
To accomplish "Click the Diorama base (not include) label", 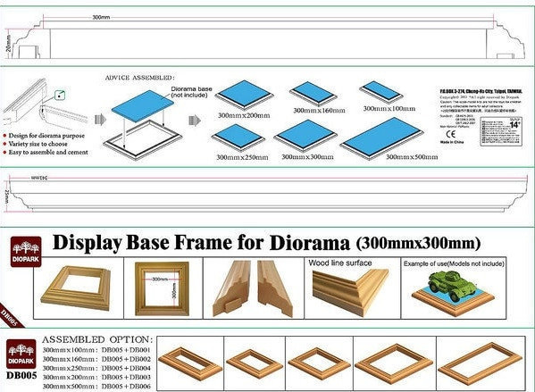I will click(191, 92).
